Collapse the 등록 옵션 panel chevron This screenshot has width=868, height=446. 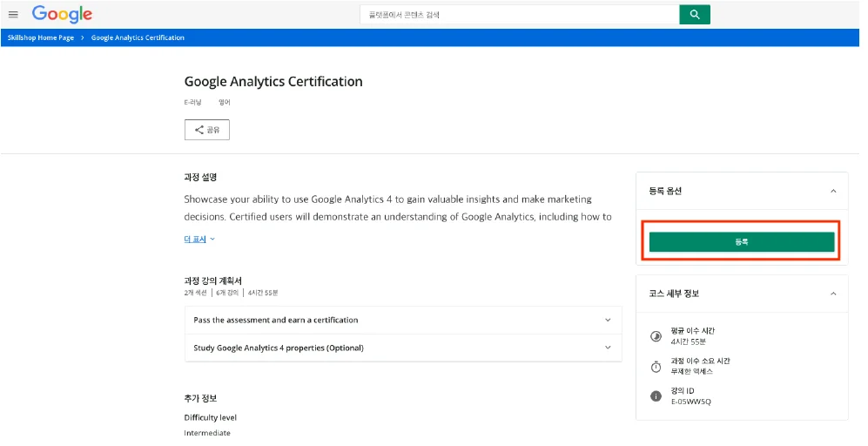point(833,191)
